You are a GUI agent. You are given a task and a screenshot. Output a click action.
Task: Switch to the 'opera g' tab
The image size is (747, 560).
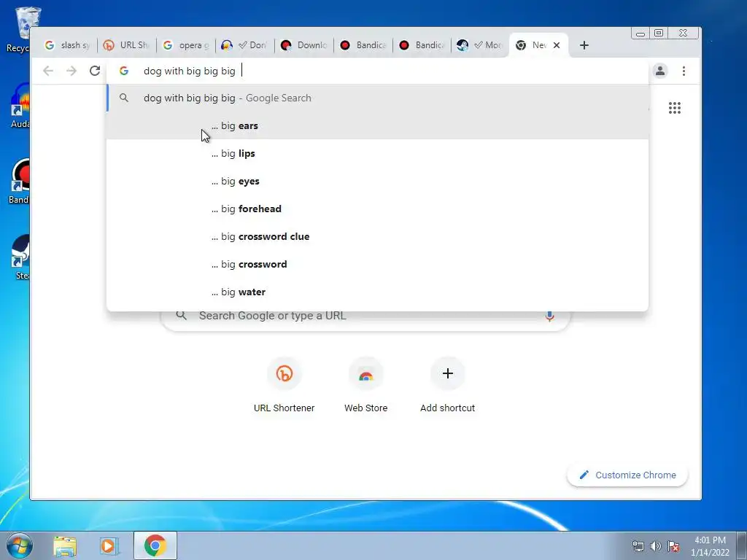(x=185, y=45)
